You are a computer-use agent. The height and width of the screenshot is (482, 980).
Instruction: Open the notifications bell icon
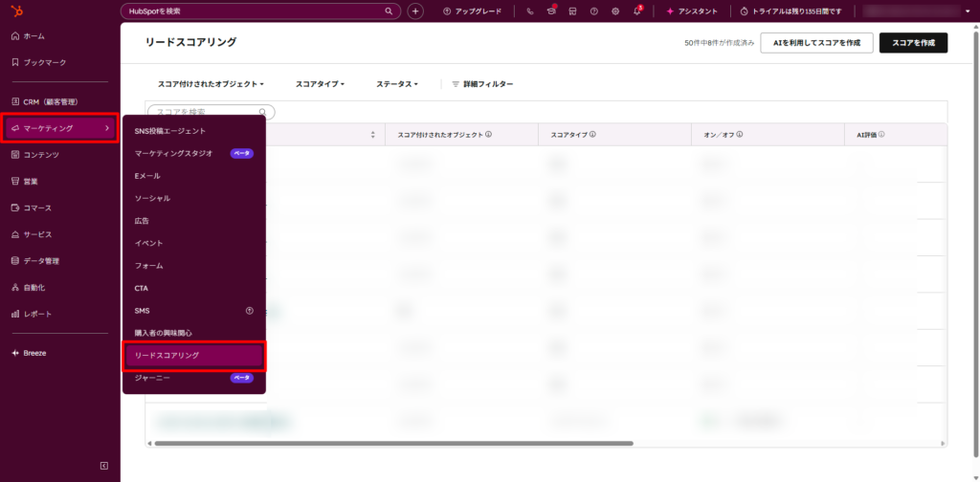coord(636,11)
